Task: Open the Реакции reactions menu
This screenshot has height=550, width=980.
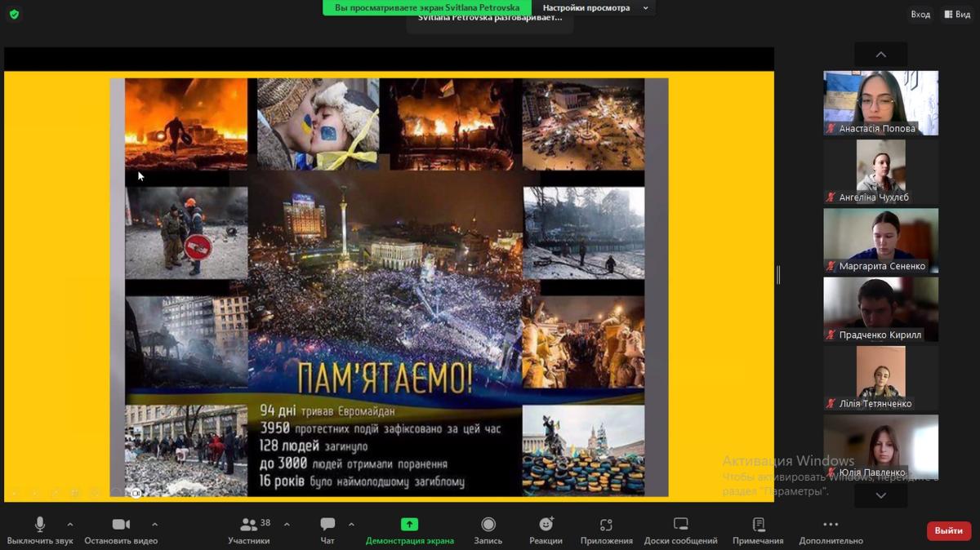Action: pyautogui.click(x=546, y=525)
